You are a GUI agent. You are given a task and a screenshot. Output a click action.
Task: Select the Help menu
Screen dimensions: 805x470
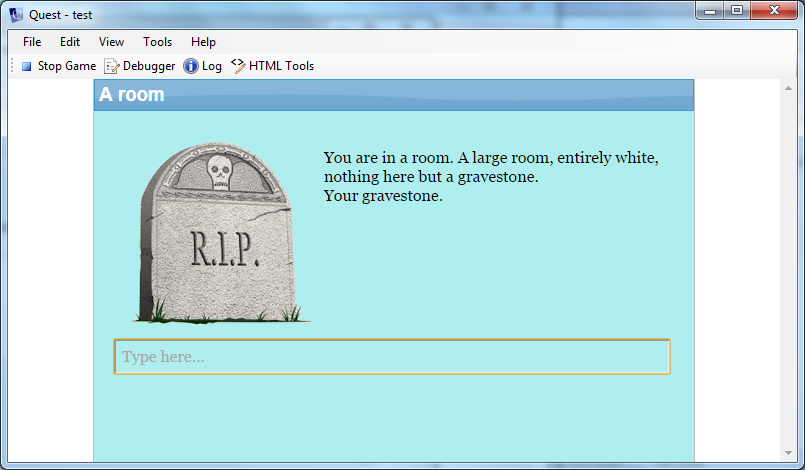[203, 42]
